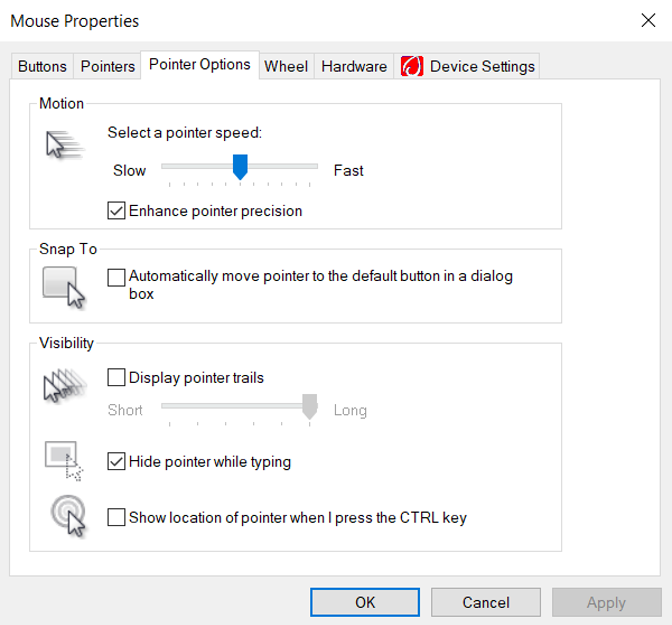Click the pointer trails icon

[65, 385]
